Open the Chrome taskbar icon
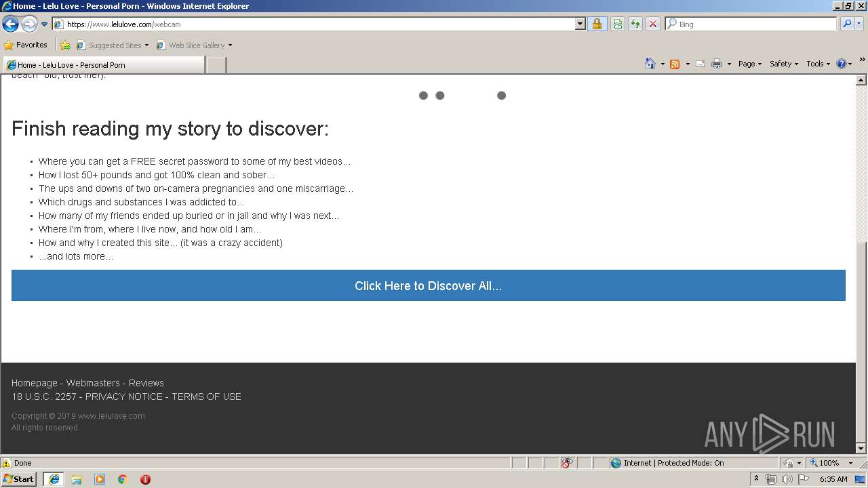 coord(123,479)
